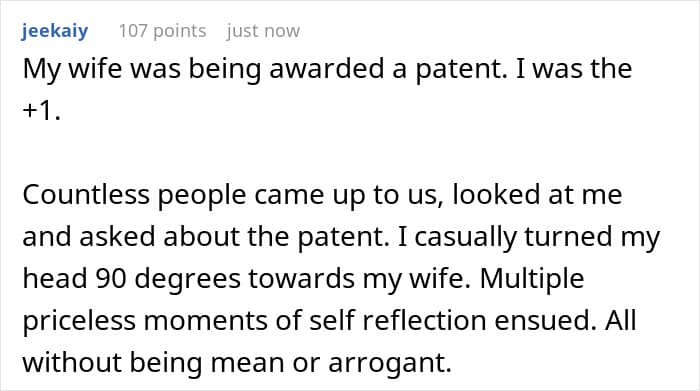Click the word priceless in the comment

click(79, 322)
